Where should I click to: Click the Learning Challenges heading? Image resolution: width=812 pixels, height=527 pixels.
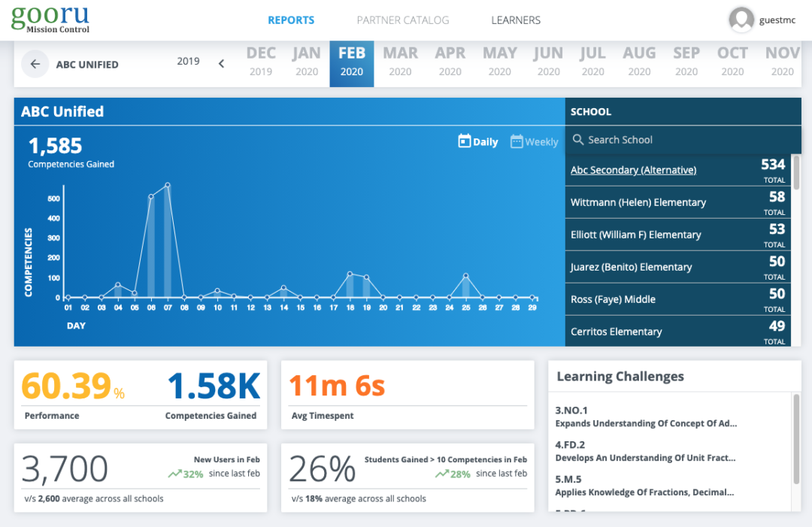pyautogui.click(x=620, y=377)
